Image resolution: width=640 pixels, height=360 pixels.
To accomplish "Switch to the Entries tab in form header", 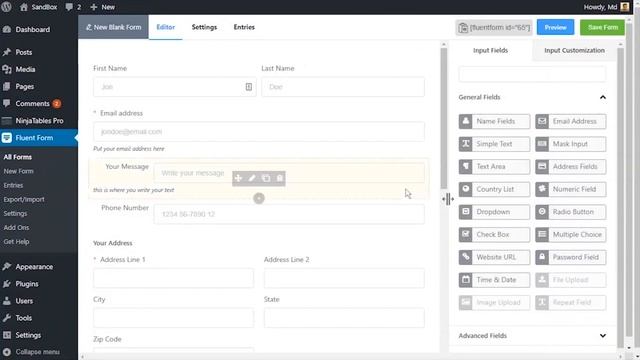I will pyautogui.click(x=244, y=27).
